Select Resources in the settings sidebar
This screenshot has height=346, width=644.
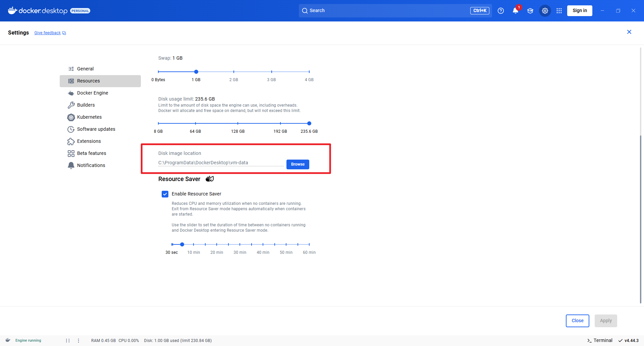(x=100, y=81)
